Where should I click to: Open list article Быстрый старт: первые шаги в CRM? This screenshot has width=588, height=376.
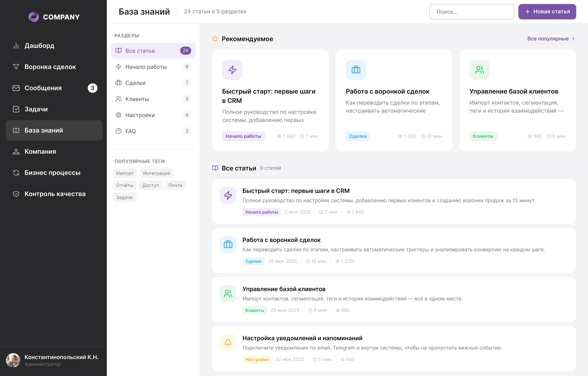tap(296, 191)
